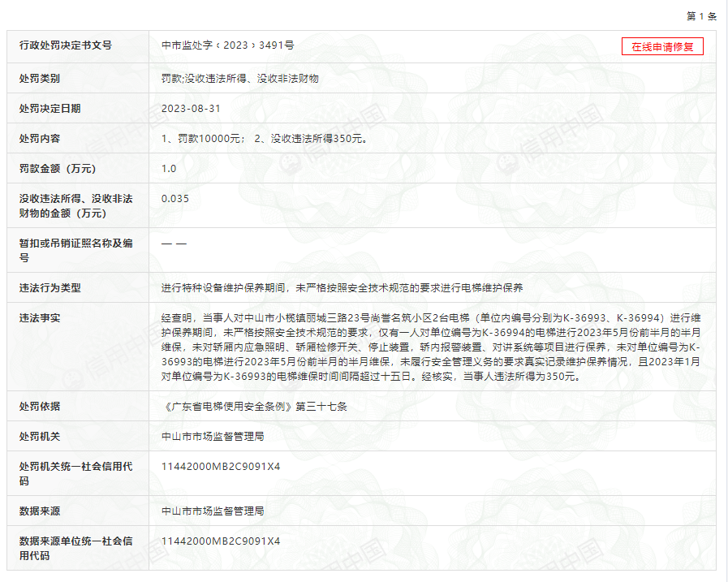Click the dashes value beside 暂扣或吊销证照名称及编号

(174, 244)
